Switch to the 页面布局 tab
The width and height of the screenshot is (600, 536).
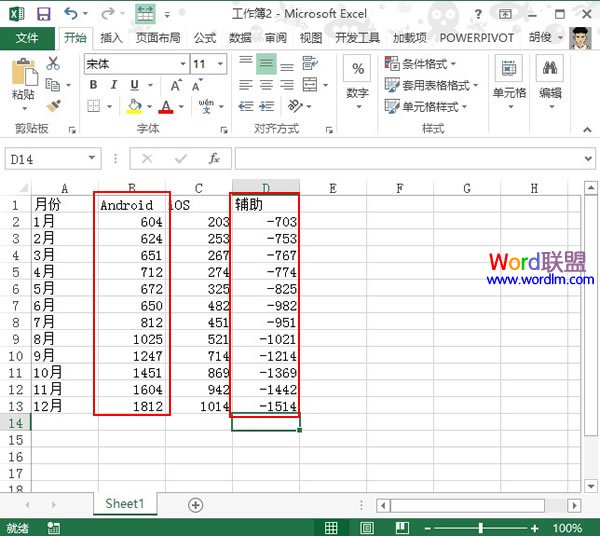point(158,38)
